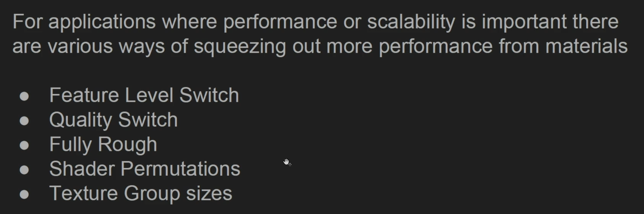Click the word "materials" ending the paragraph

586,46
